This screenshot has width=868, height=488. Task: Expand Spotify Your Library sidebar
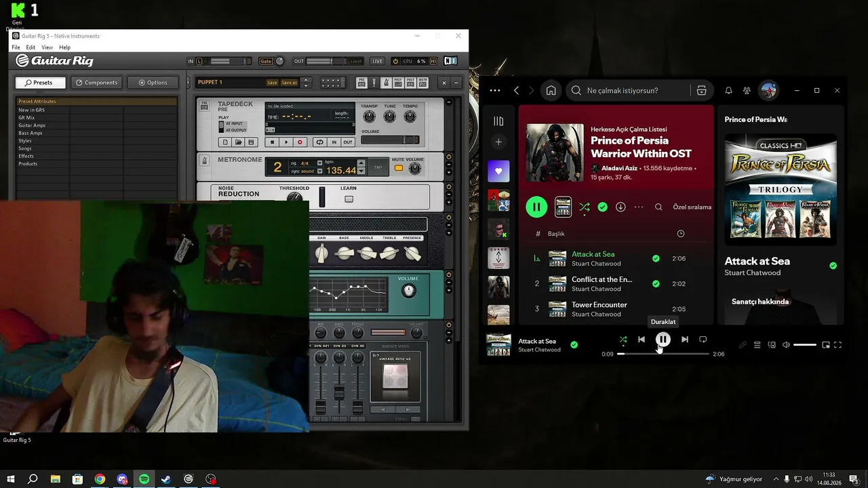pos(498,121)
